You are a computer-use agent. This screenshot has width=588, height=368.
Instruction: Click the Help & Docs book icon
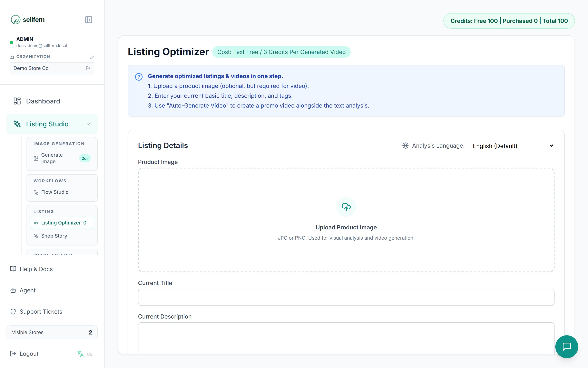coord(13,269)
